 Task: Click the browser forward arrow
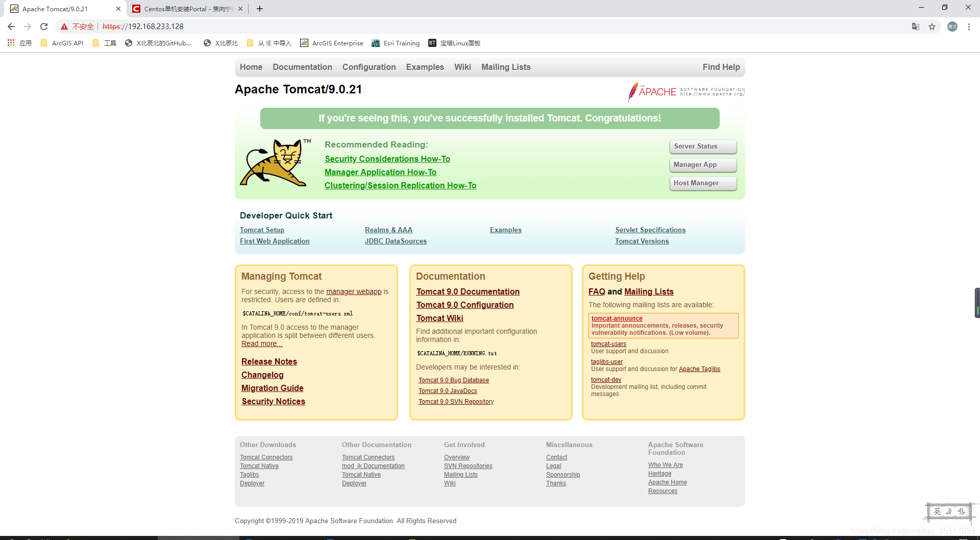click(x=28, y=27)
